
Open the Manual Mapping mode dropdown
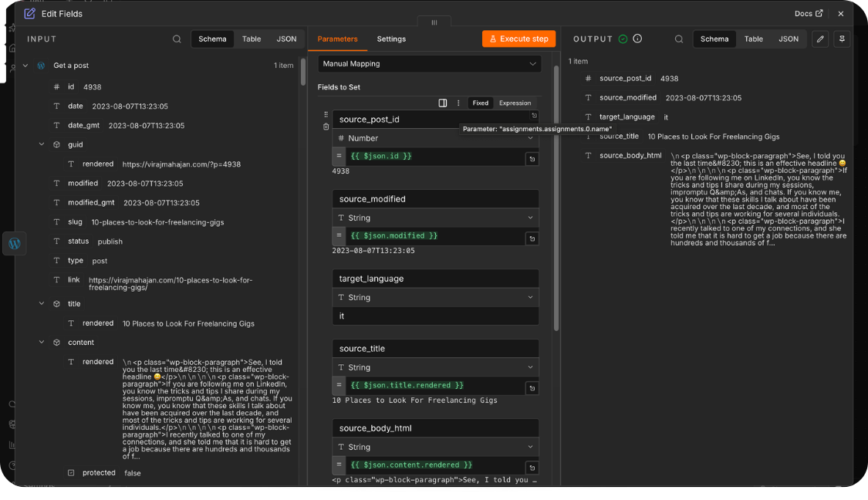[430, 64]
